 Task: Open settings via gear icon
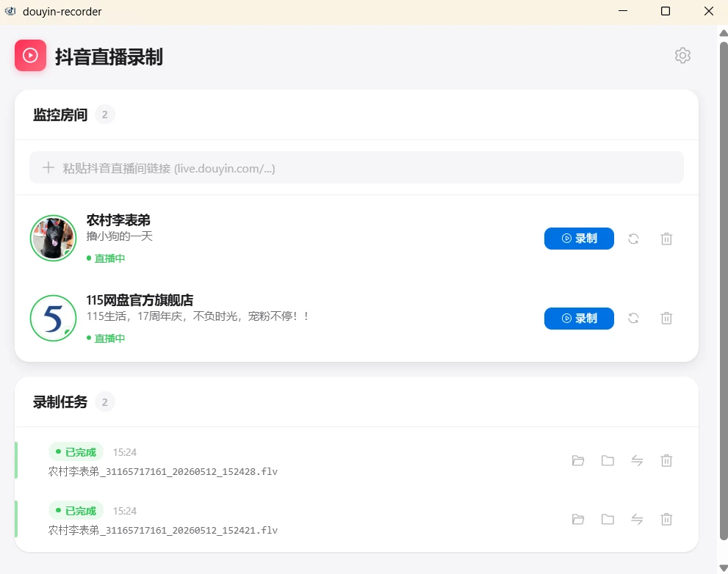(x=682, y=55)
